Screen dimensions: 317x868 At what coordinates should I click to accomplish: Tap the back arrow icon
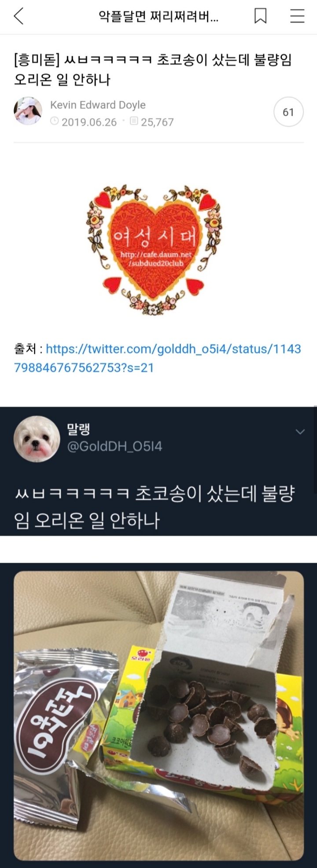(x=18, y=16)
